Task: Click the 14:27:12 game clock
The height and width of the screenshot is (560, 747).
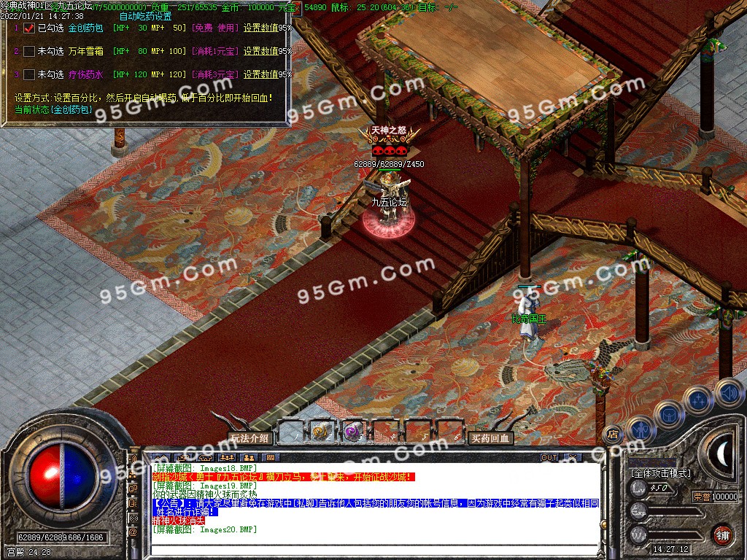Action: pos(671,549)
